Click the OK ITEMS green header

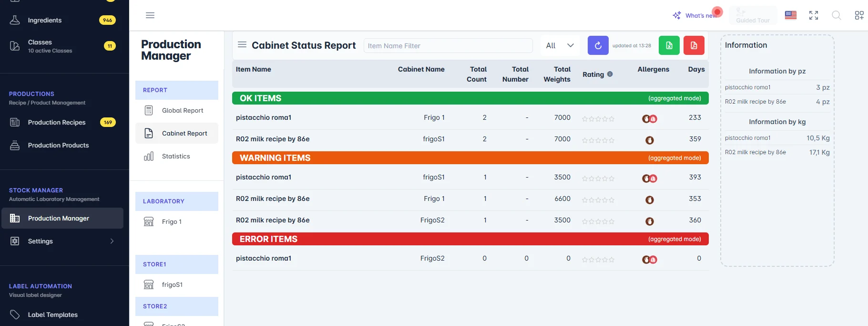(x=470, y=98)
